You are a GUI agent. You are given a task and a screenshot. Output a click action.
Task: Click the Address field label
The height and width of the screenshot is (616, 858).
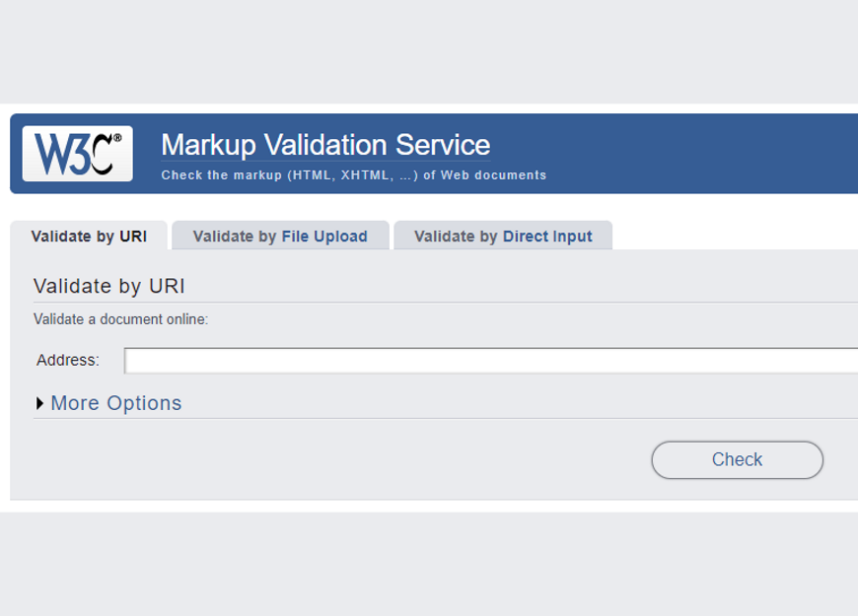tap(68, 361)
